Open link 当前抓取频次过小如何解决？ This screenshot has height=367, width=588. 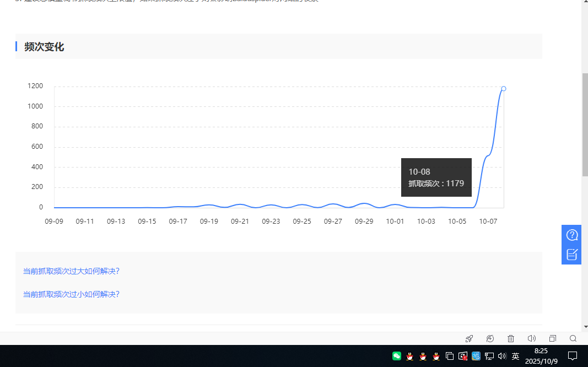pyautogui.click(x=71, y=294)
